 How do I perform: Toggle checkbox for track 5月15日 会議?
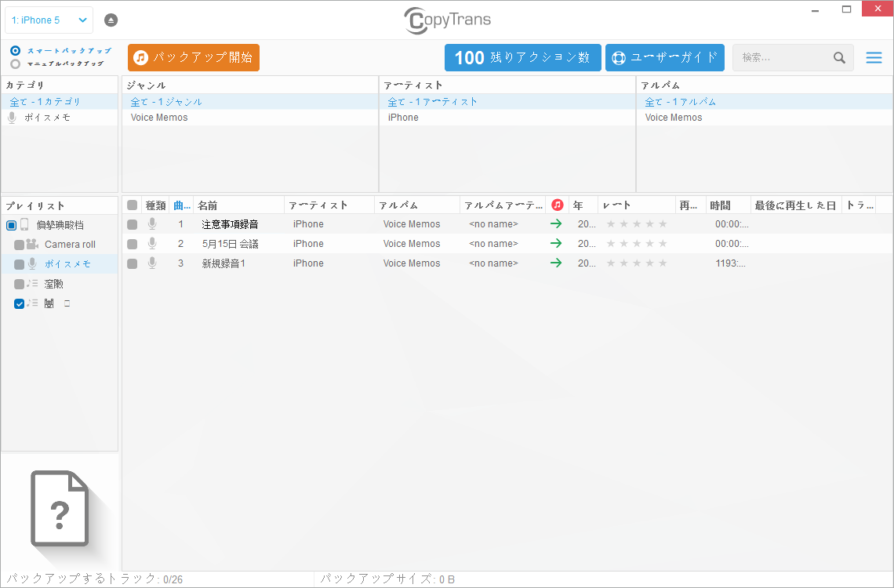pyautogui.click(x=133, y=244)
